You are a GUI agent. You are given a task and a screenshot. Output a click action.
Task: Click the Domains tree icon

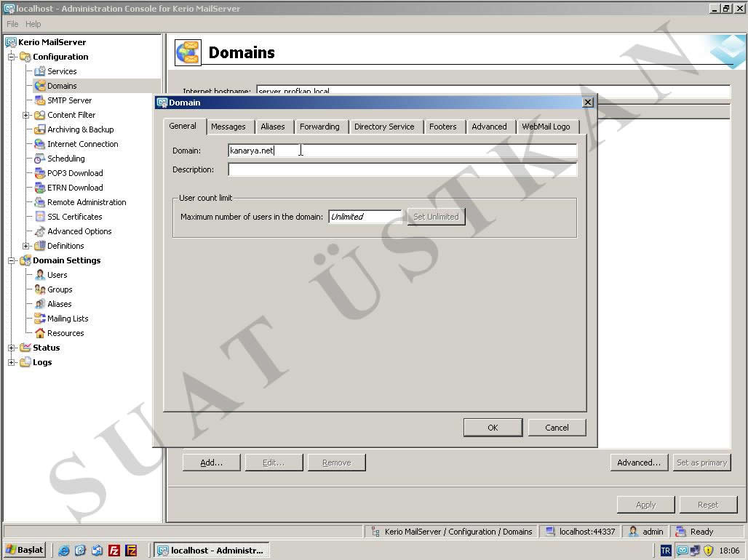click(x=40, y=86)
